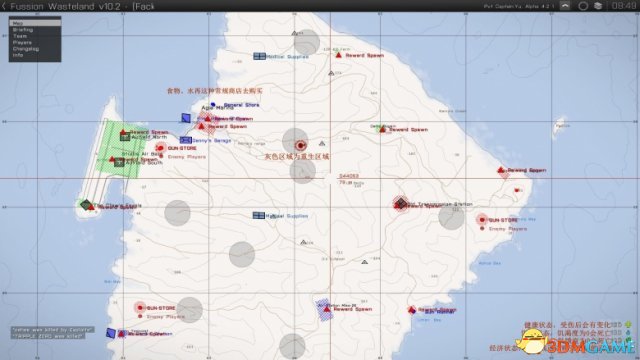Viewport: 640px width, 360px height.
Task: Select Team in the map menu
Action: pyautogui.click(x=20, y=36)
